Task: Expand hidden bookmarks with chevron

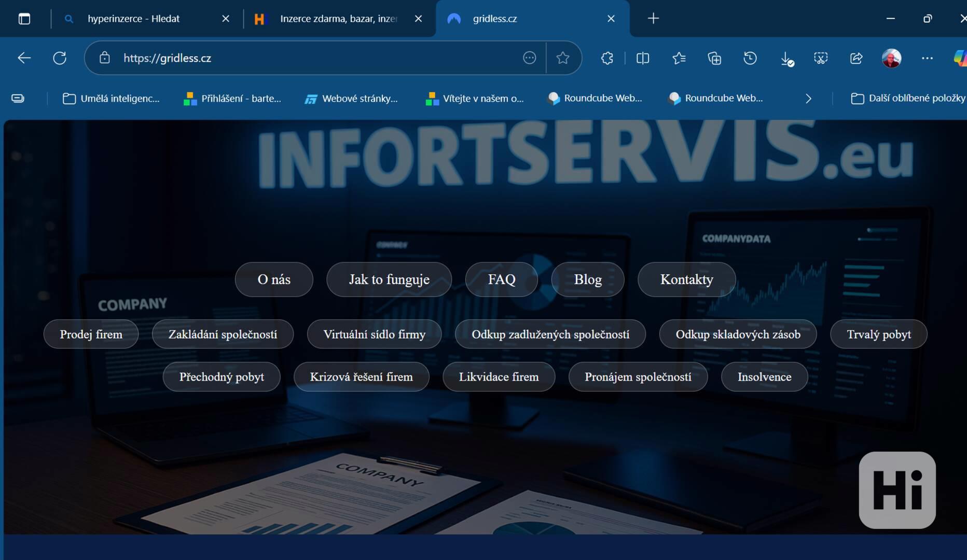Action: pos(808,99)
